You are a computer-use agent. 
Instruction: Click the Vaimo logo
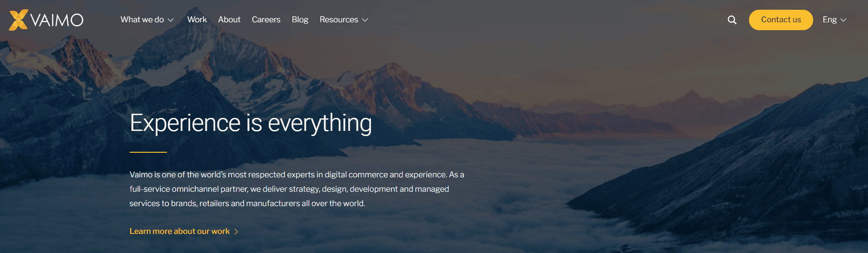pos(46,20)
